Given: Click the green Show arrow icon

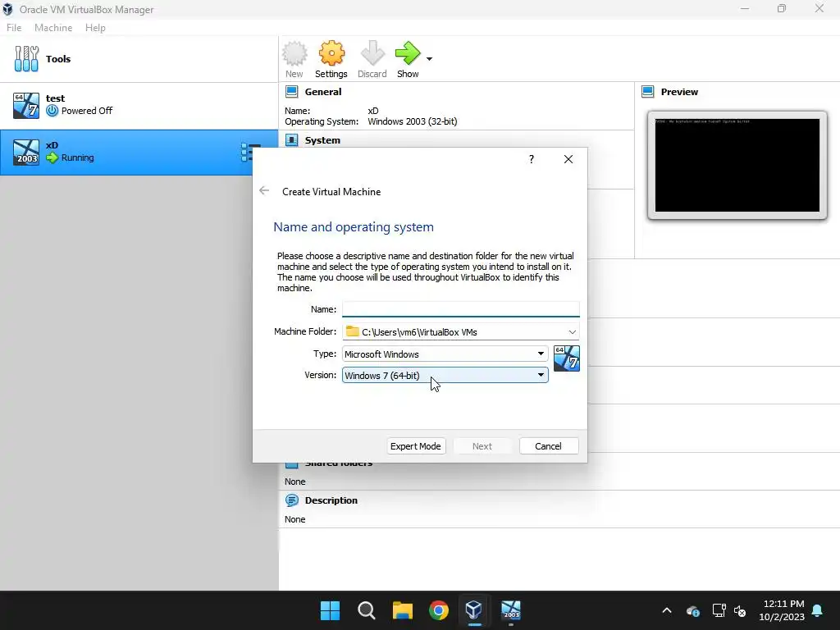Looking at the screenshot, I should [x=408, y=53].
